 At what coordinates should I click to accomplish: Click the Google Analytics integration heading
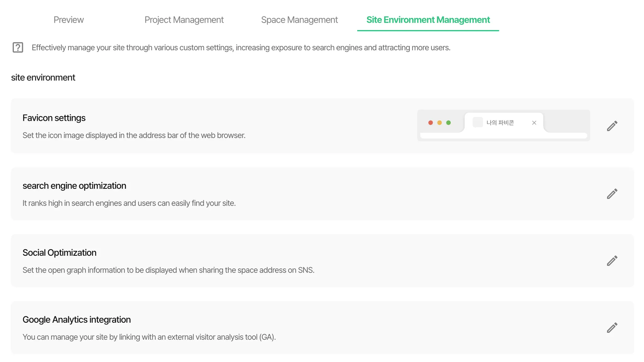point(76,320)
